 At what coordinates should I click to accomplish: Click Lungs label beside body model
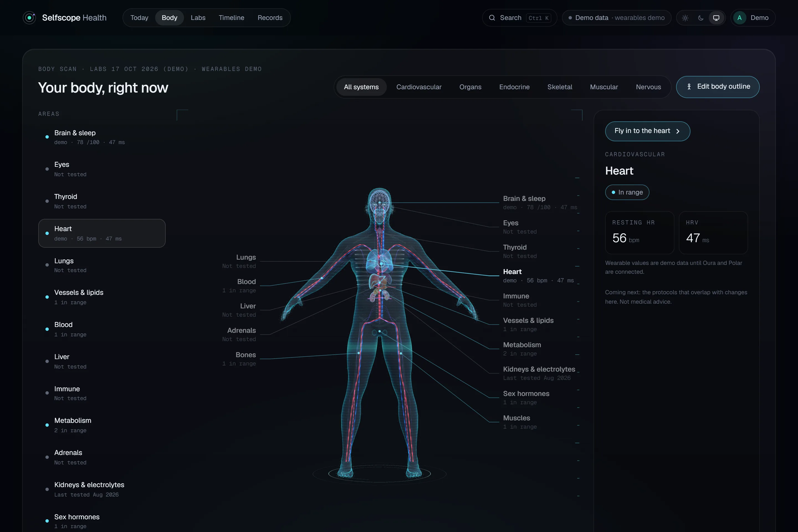239,261
